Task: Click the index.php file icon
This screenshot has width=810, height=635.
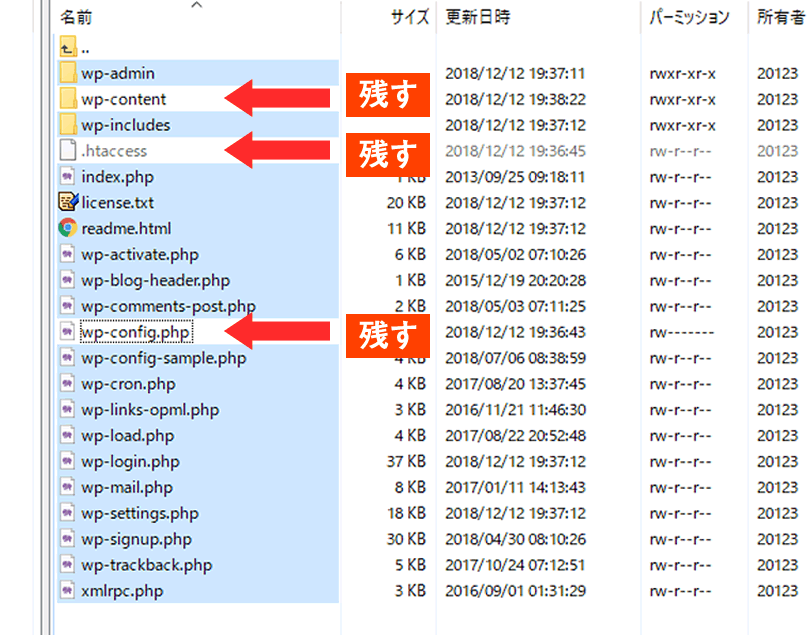Action: click(68, 177)
